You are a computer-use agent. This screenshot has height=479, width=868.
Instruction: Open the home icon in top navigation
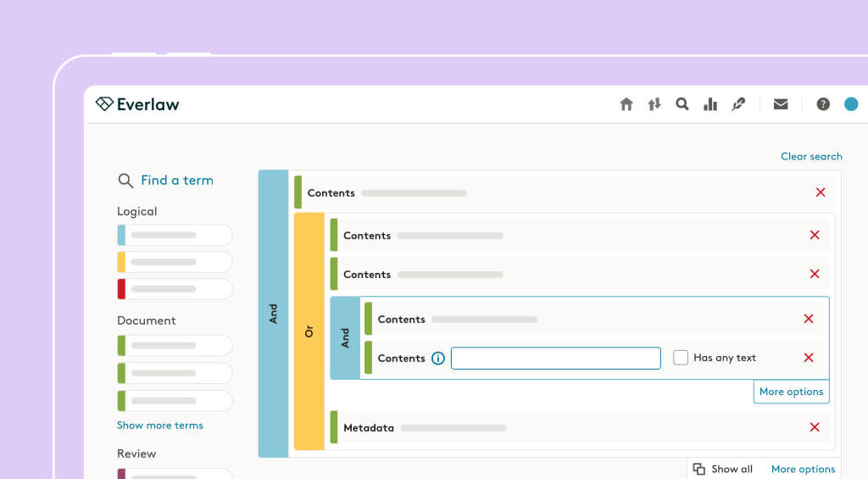626,104
